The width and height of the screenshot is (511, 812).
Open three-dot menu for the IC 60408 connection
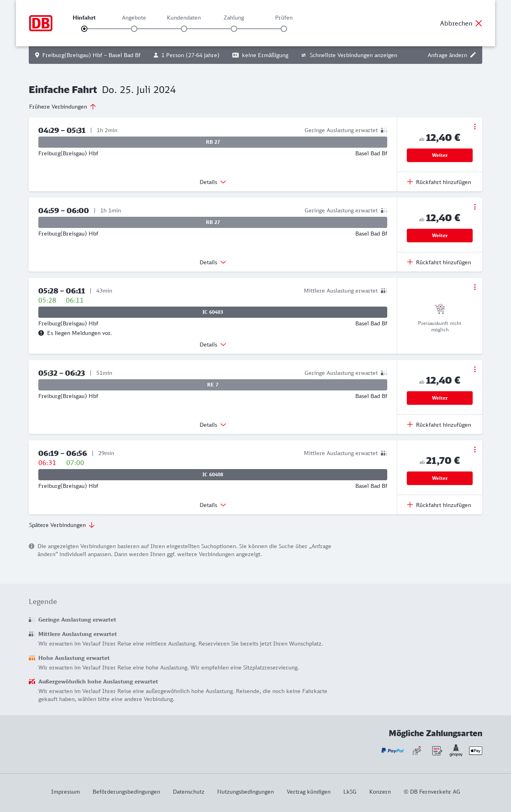475,450
